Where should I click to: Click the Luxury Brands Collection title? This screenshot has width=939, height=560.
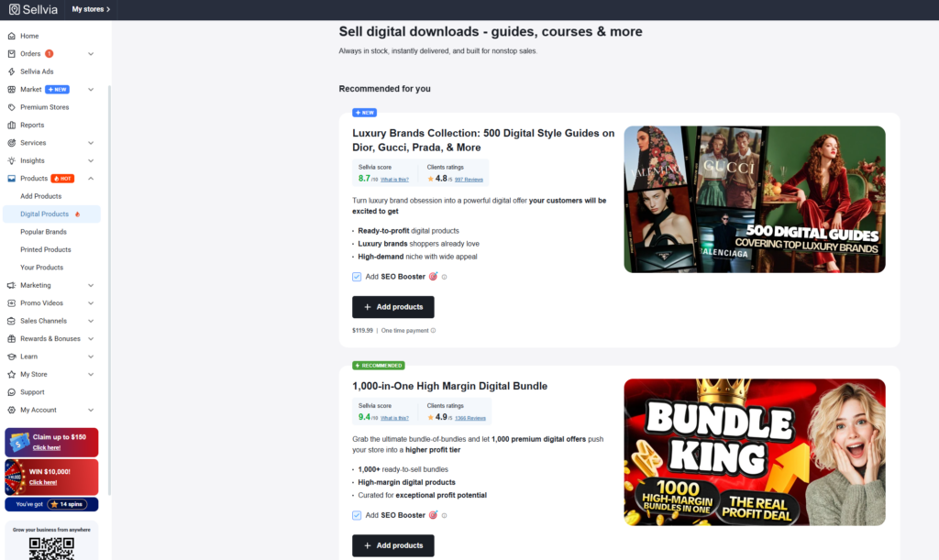(483, 140)
